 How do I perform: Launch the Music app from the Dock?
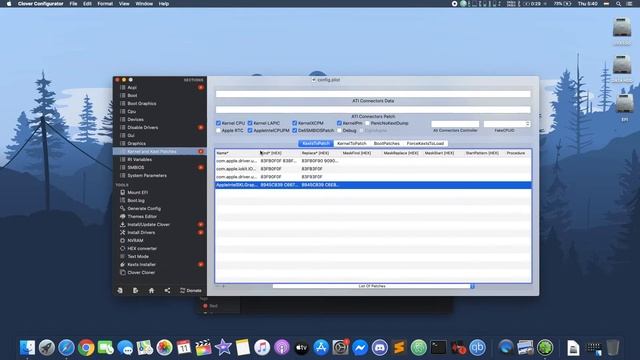(262, 348)
